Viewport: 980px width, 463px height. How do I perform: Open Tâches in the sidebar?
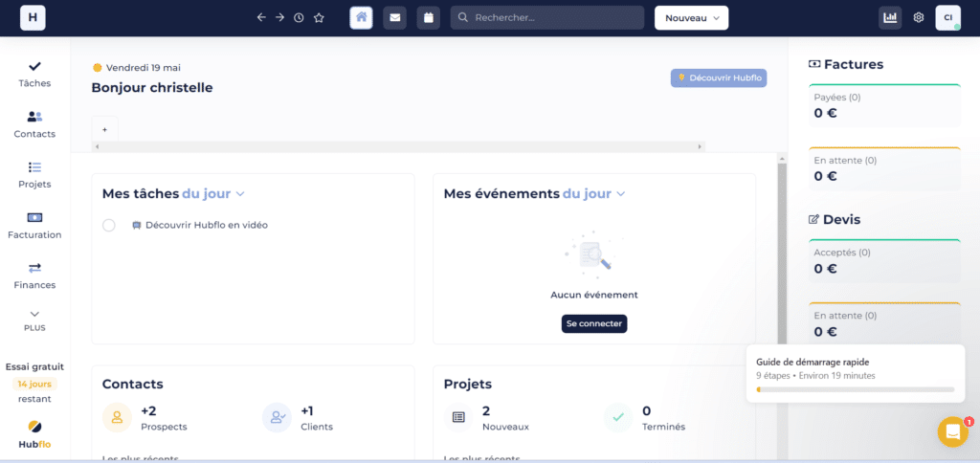tap(35, 75)
